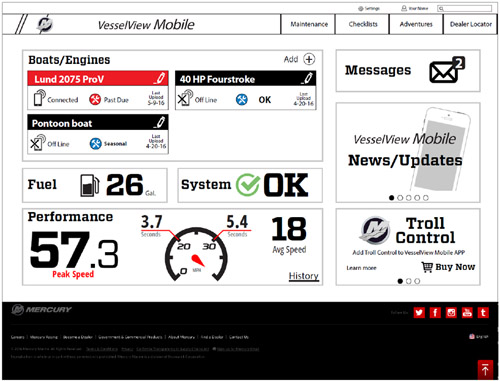Click the Mercury logo in footer
500x381 pixels.
42,310
